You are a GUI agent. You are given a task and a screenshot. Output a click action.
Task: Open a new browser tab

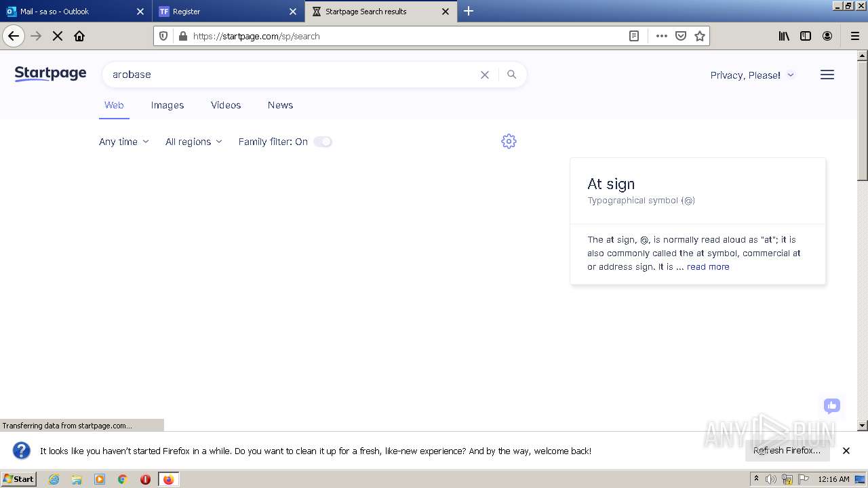point(469,11)
